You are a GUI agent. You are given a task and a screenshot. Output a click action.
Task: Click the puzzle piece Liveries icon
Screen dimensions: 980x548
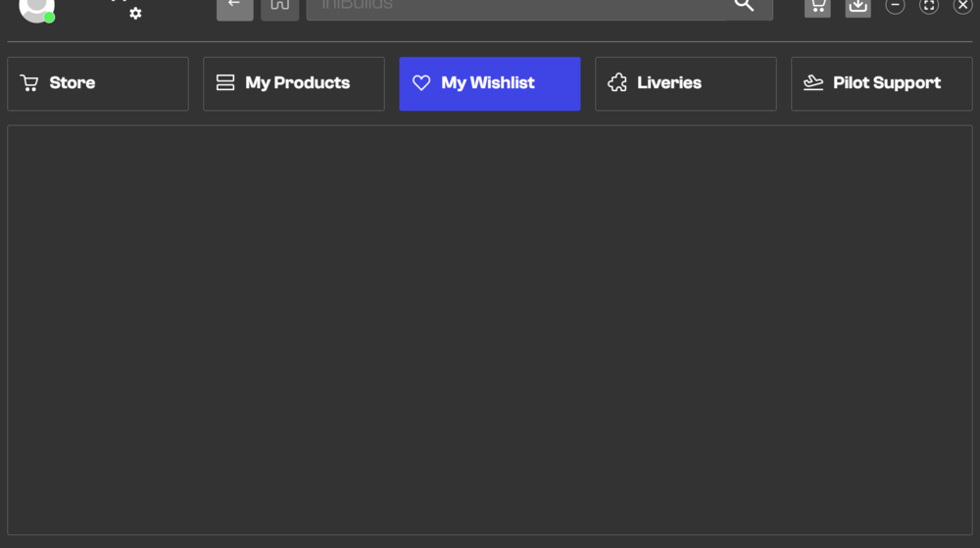coord(617,83)
